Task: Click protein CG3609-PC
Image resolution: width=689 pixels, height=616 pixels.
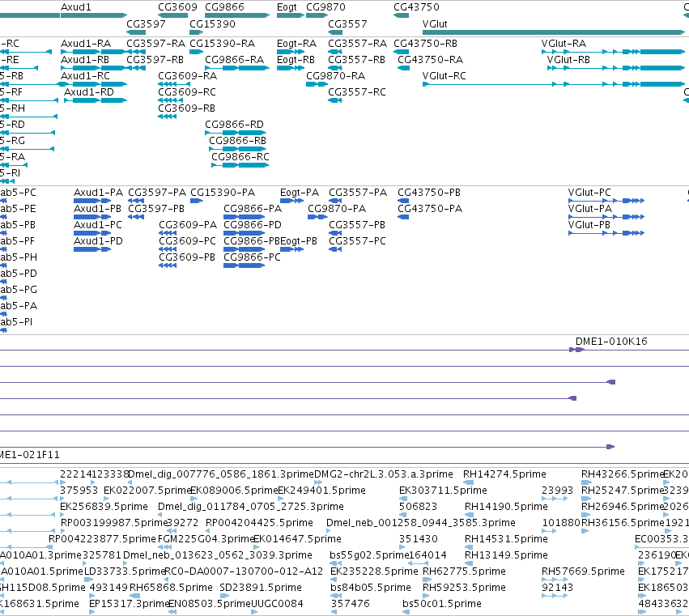Action: (188, 240)
